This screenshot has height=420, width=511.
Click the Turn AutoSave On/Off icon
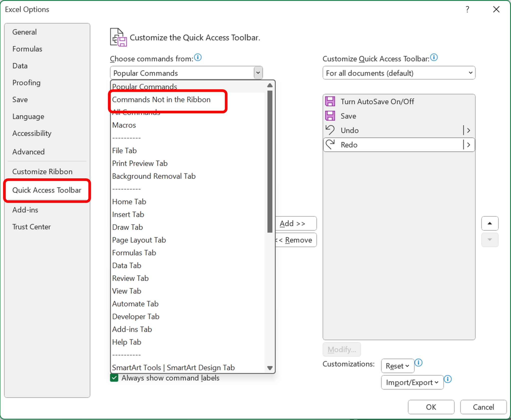(330, 101)
